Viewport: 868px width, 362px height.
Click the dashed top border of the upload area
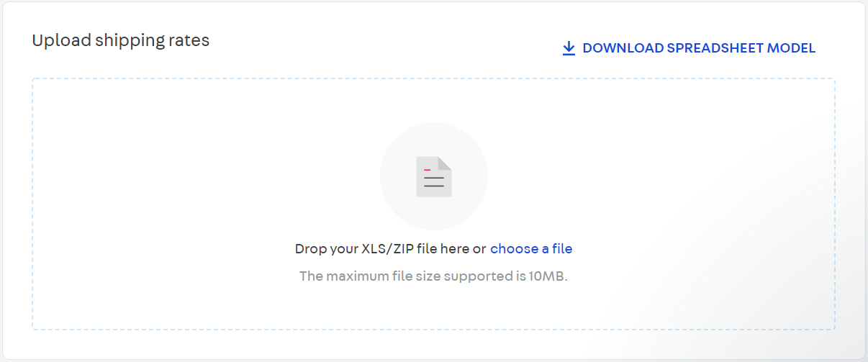pyautogui.click(x=288, y=79)
